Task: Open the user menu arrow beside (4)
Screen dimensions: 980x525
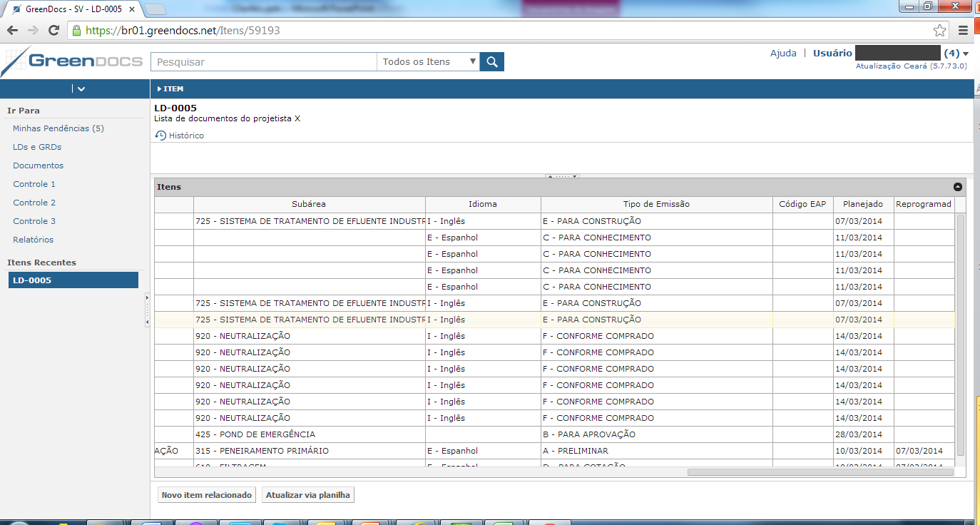Action: (x=966, y=53)
